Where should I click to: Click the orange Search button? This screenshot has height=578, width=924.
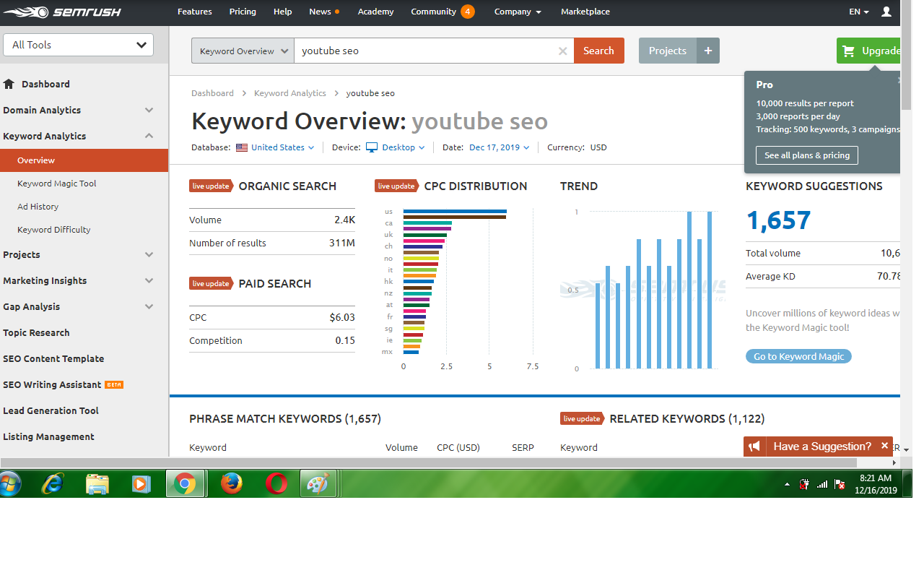598,51
